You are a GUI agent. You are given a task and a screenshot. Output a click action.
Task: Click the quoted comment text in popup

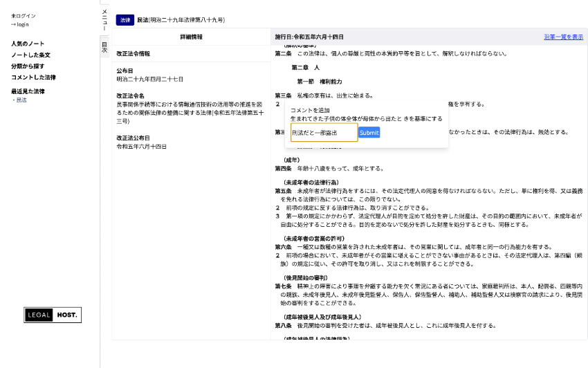pos(367,118)
